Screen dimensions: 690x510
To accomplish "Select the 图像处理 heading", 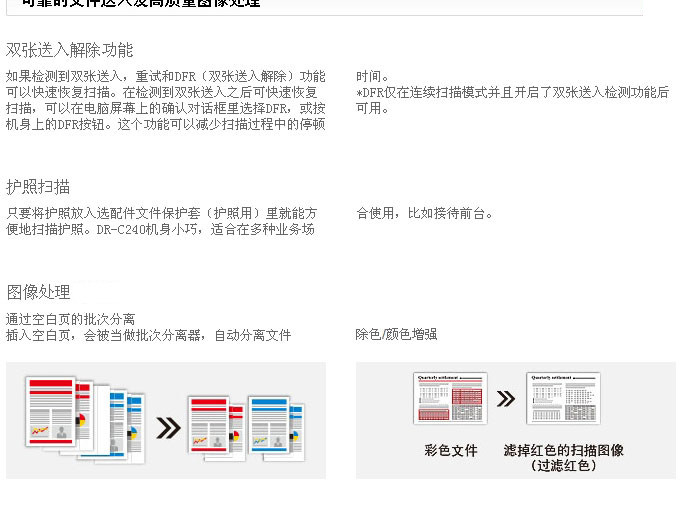I will (38, 292).
